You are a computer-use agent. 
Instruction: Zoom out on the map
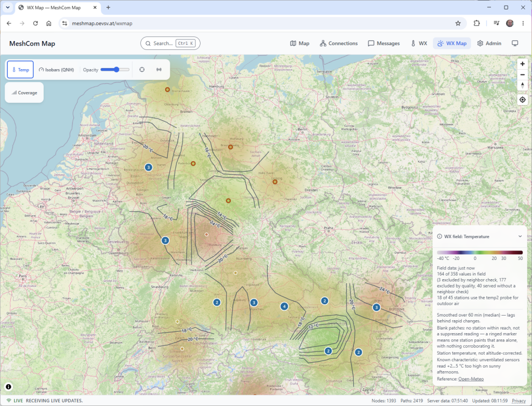coord(523,75)
